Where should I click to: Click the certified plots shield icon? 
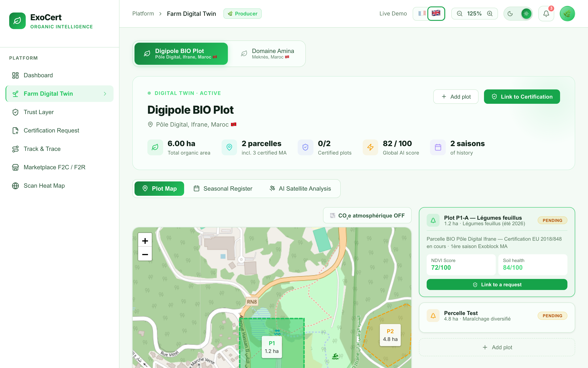point(305,147)
